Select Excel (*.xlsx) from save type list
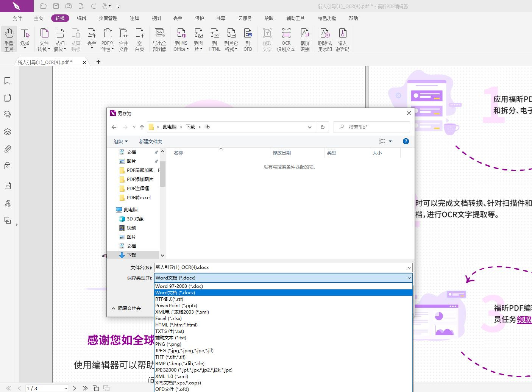Viewport: 532px width, 392px height. (169, 318)
